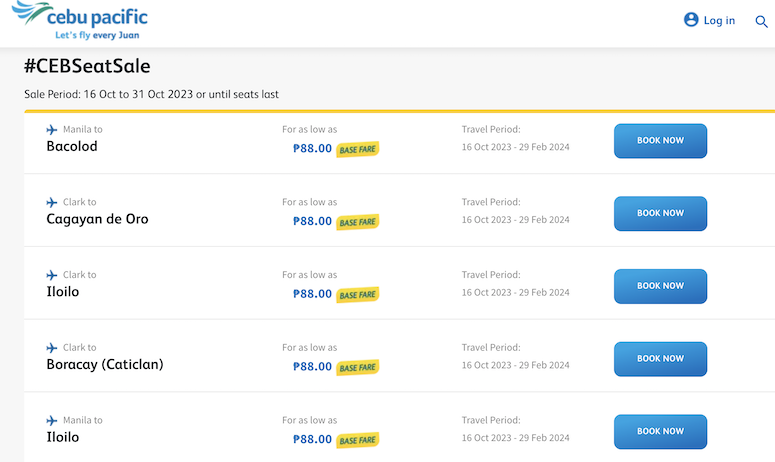Click Base Fare badge on Cagayan de Oro row
The height and width of the screenshot is (462, 775).
pyautogui.click(x=357, y=222)
